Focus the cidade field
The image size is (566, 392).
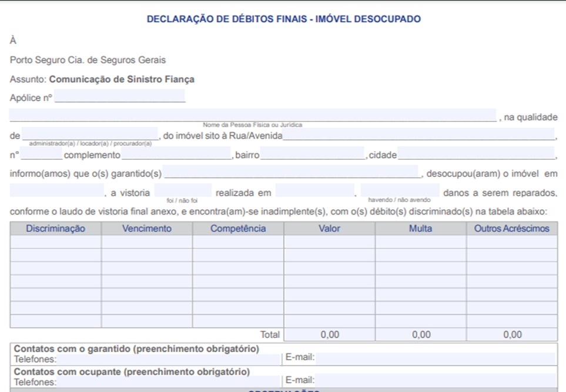(476, 154)
